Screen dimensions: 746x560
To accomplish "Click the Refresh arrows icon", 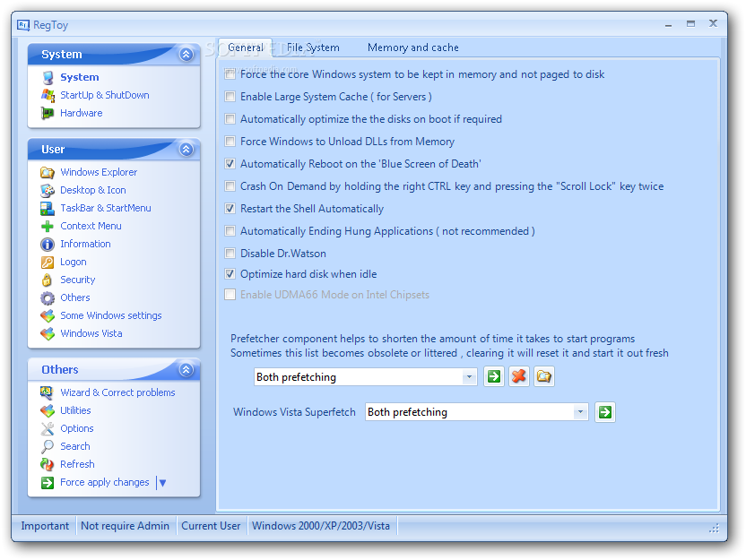I will coord(48,464).
